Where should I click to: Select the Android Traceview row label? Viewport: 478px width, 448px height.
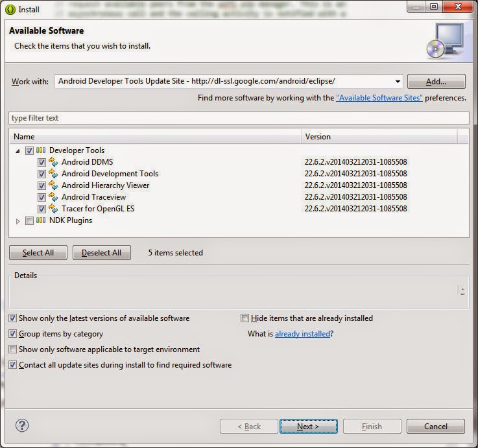93,197
